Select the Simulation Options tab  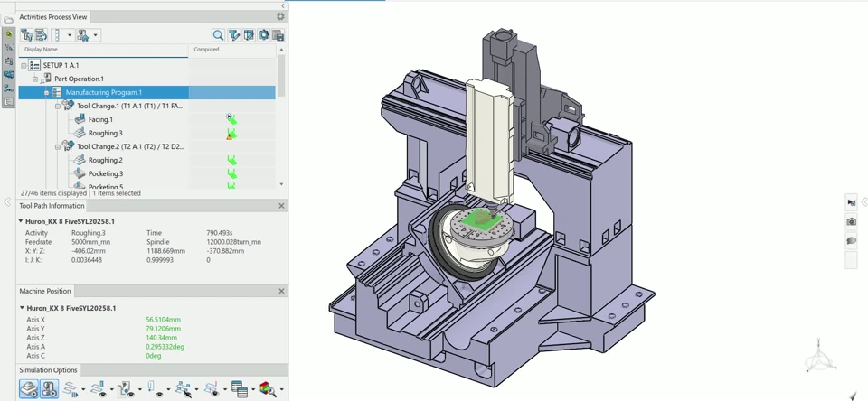point(48,370)
